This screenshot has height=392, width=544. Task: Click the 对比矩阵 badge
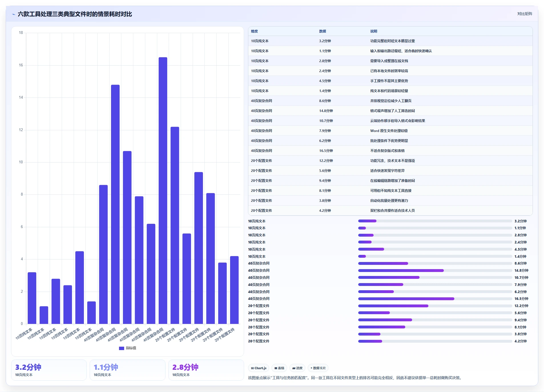tap(525, 14)
